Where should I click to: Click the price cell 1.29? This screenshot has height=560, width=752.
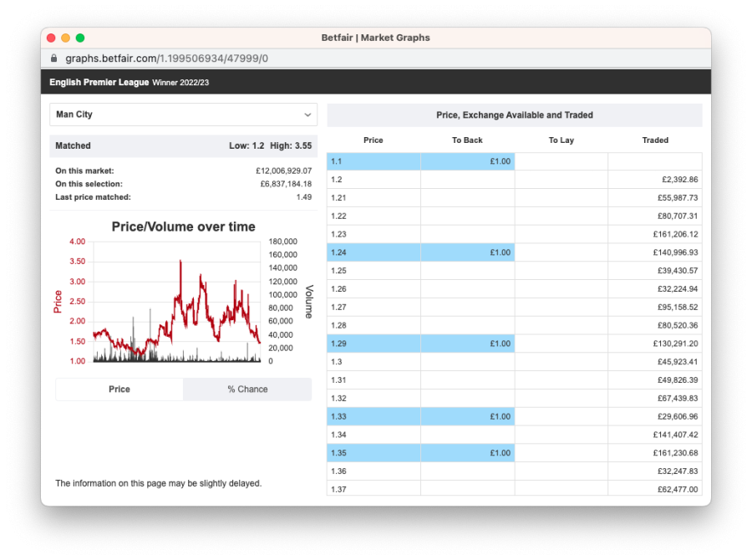click(374, 344)
